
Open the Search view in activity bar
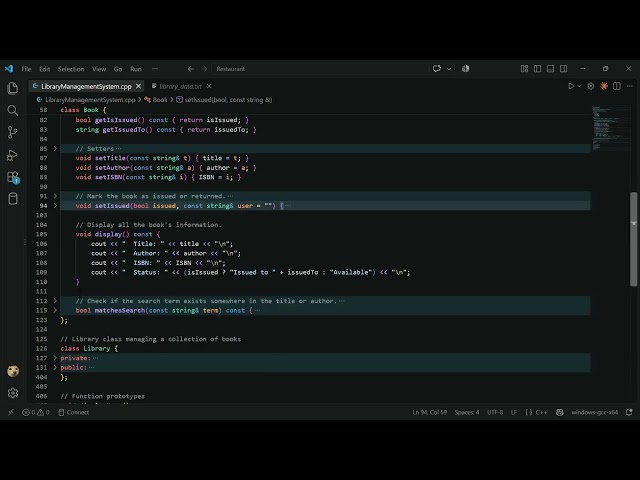coord(13,110)
